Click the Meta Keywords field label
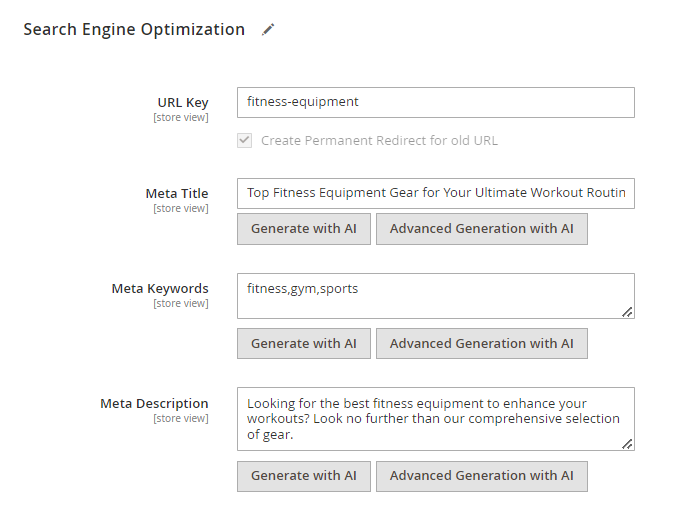Image resolution: width=685 pixels, height=507 pixels. pyautogui.click(x=160, y=289)
